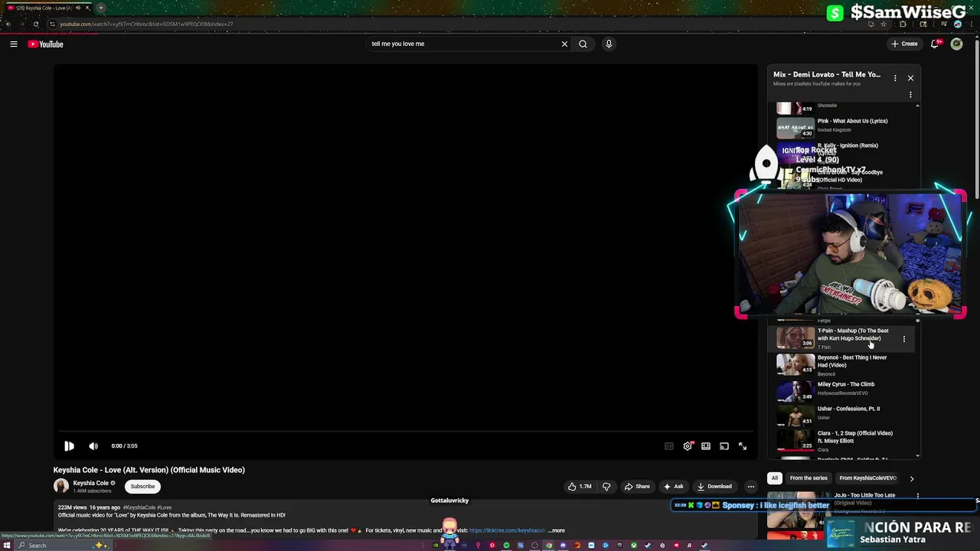
Task: Enter fullscreen mode
Action: tap(743, 446)
